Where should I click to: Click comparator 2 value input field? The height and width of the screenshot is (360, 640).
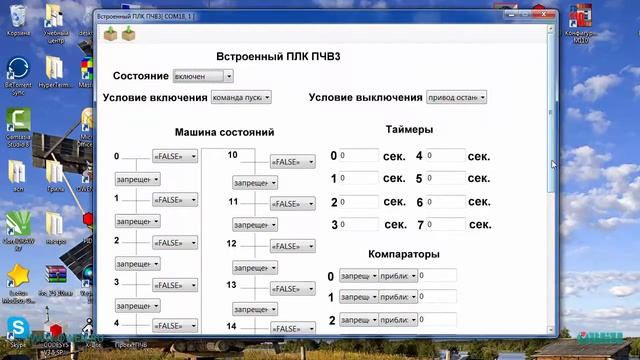(437, 319)
